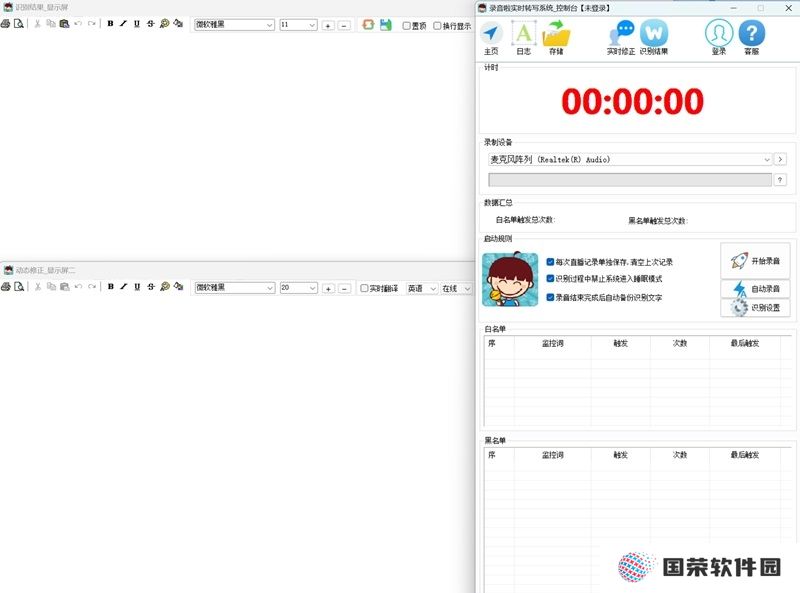Toggle italic in lower correction toolbar
The width and height of the screenshot is (800, 593).
(x=124, y=287)
